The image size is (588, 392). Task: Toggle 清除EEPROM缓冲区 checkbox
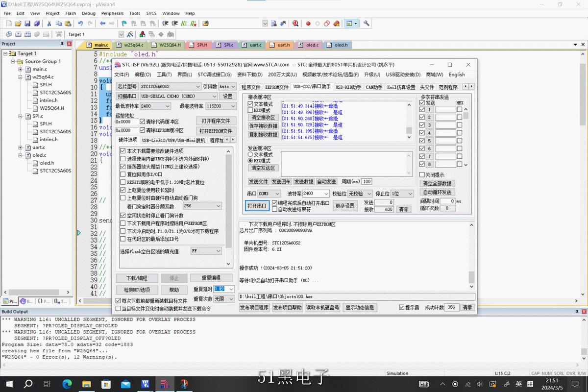143,130
